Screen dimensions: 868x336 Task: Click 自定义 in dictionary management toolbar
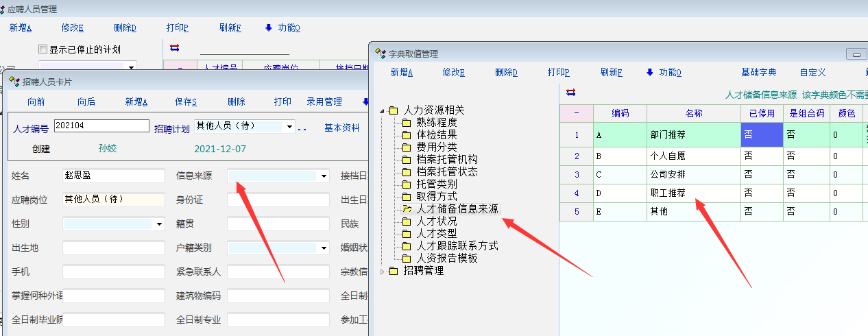tap(812, 72)
